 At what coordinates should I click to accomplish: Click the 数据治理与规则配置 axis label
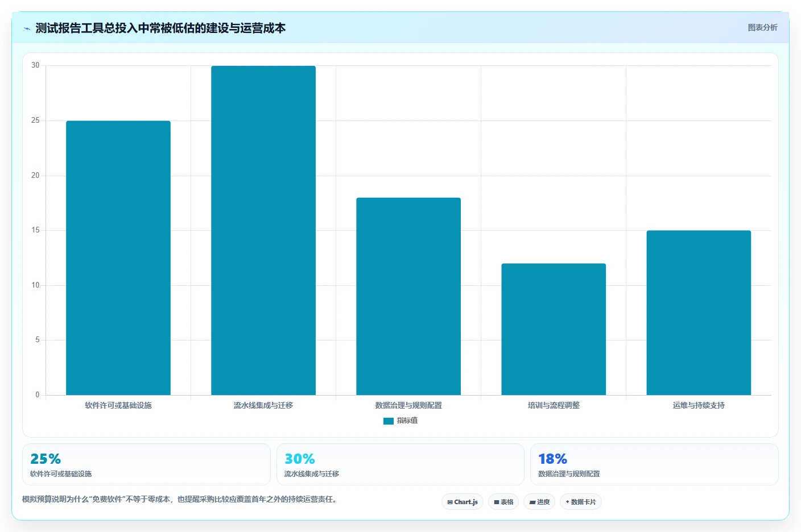click(x=408, y=405)
